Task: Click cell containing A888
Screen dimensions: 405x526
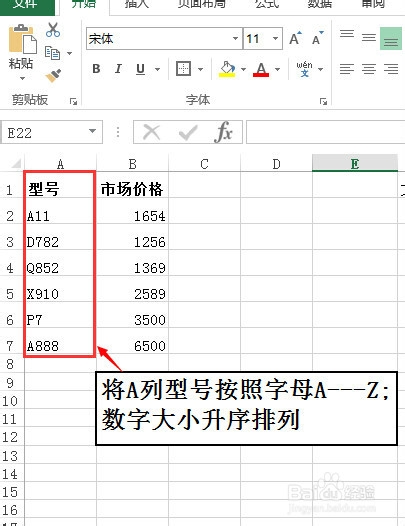Action: (60, 341)
